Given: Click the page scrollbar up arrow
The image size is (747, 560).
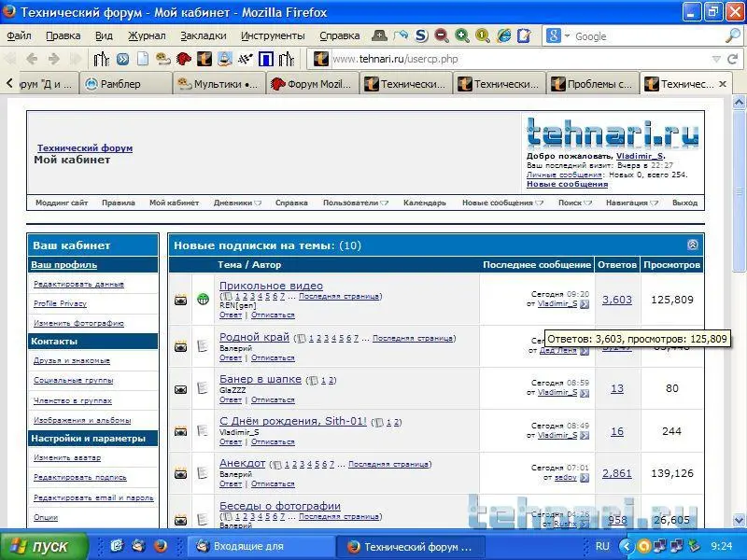Looking at the screenshot, I should [739, 102].
